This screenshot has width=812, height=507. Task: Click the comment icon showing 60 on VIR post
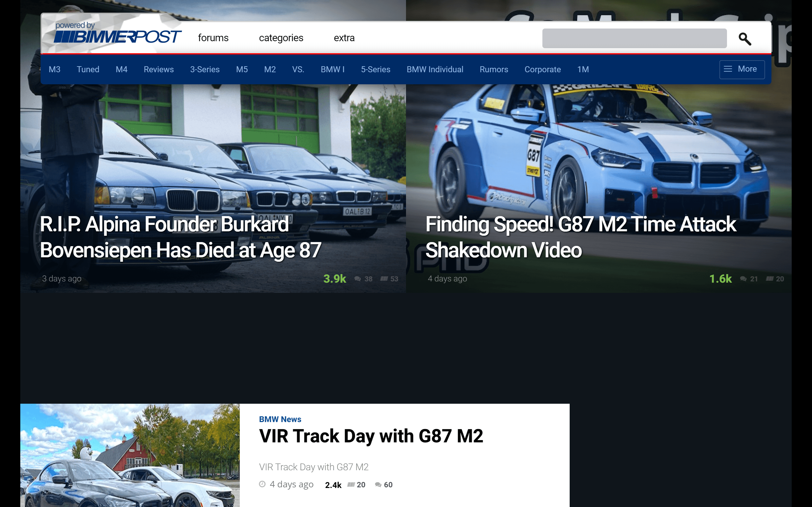378,485
